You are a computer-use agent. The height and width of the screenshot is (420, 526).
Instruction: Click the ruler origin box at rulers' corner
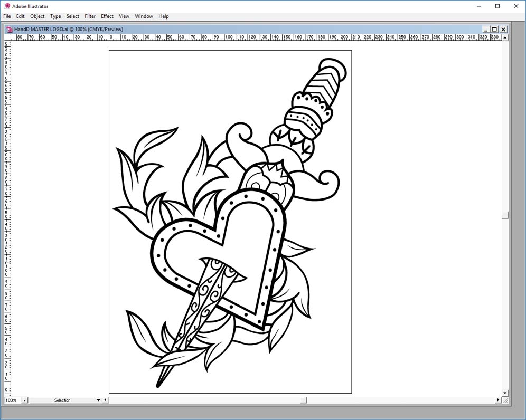(x=7, y=37)
